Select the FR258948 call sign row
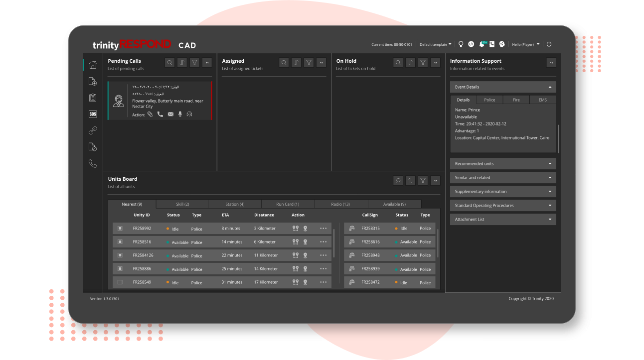The image size is (644, 360). 389,255
